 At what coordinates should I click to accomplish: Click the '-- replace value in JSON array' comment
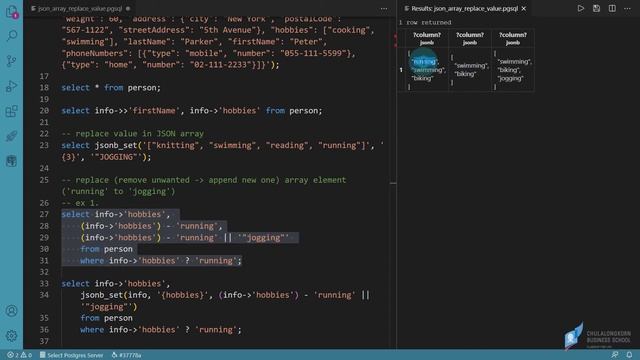[x=133, y=133]
